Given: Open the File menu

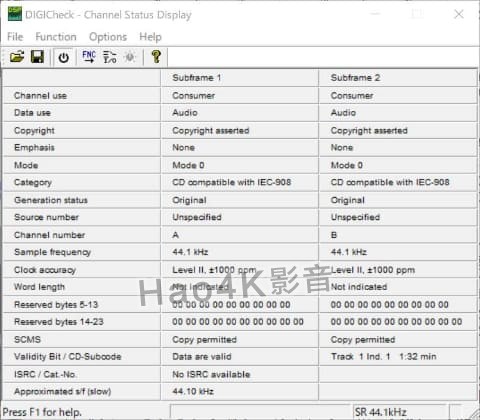Looking at the screenshot, I should (15, 37).
